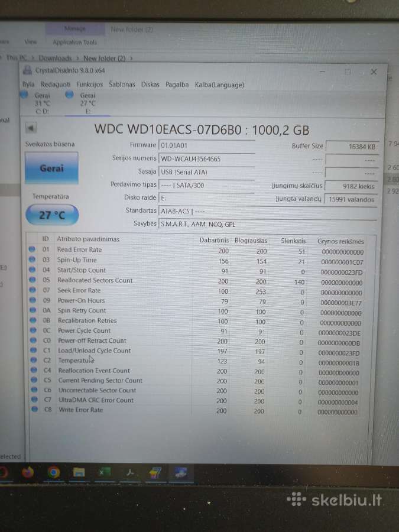Click status dot for Uncorrectable Sector Count

click(34, 390)
